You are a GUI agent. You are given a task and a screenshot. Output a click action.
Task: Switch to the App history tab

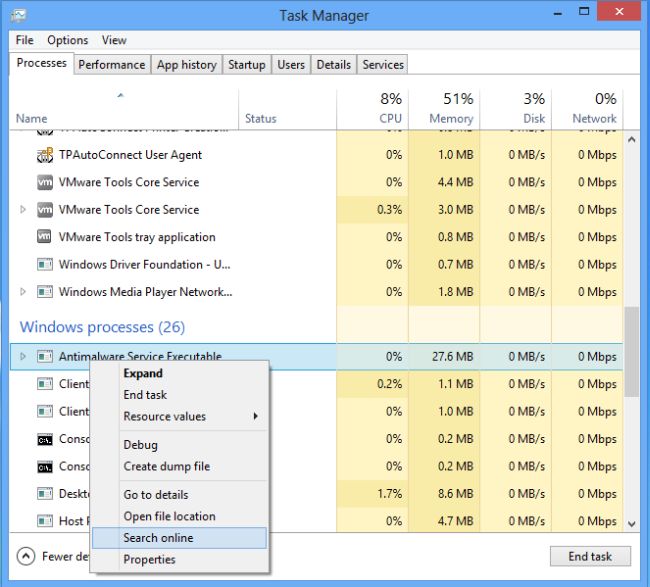(x=187, y=65)
